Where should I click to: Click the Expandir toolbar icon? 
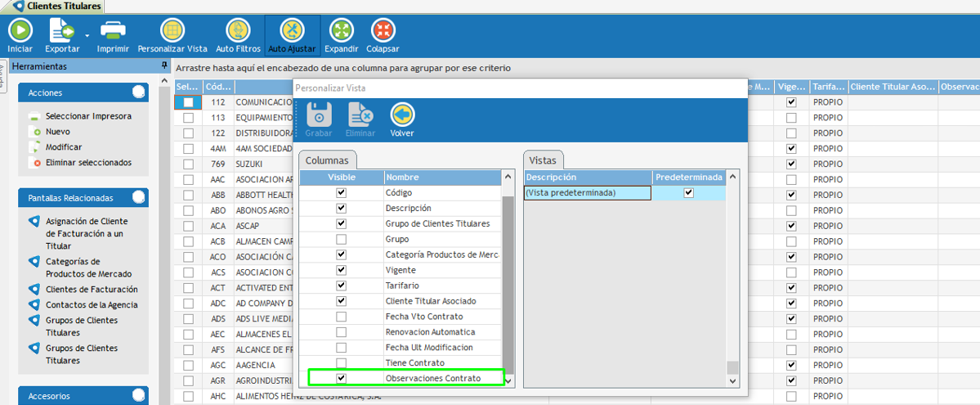[x=341, y=31]
